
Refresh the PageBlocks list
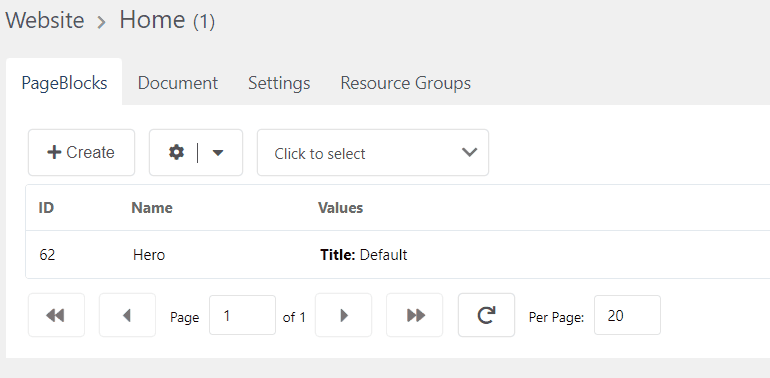pos(486,315)
